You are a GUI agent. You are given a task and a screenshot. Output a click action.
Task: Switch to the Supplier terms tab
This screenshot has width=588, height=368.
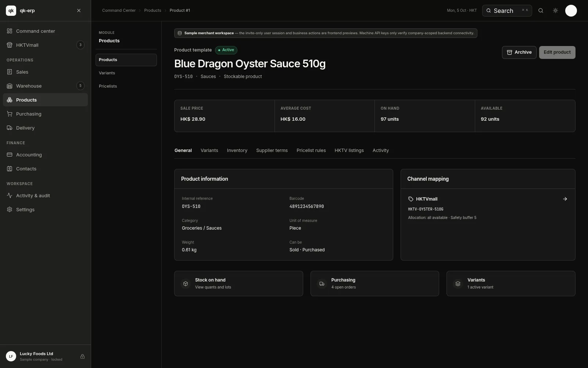click(x=272, y=151)
